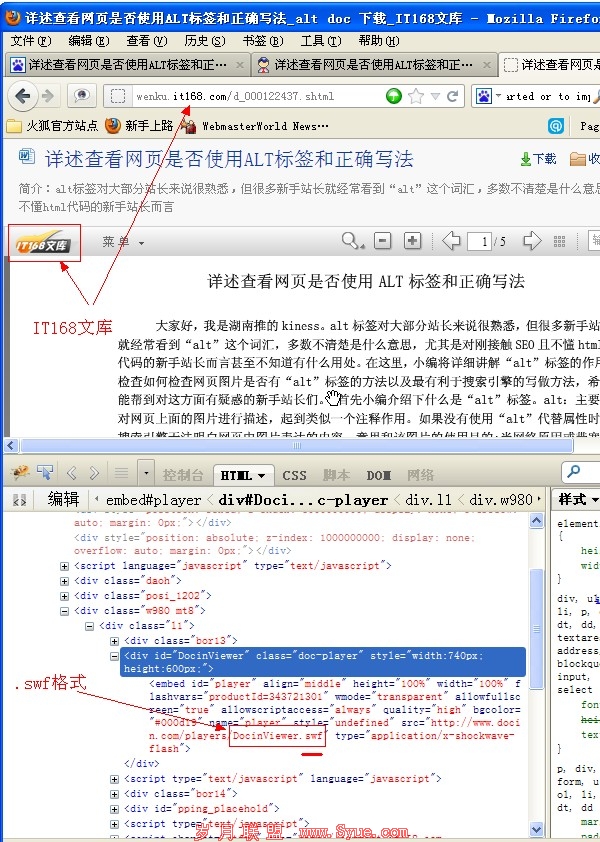Image resolution: width=600 pixels, height=842 pixels.
Task: Click the thumbnail grid icon in the viewer toolbar
Action: 559,241
